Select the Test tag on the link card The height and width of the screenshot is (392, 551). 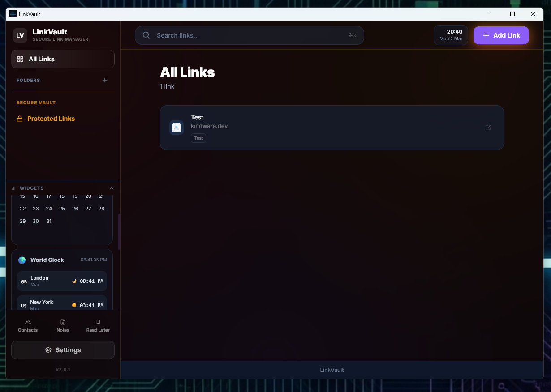198,138
